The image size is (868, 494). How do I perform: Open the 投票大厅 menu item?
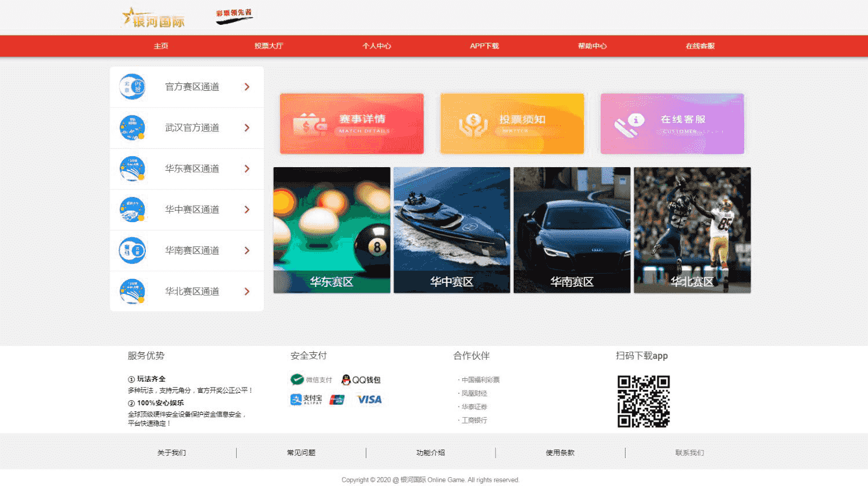[x=269, y=46]
